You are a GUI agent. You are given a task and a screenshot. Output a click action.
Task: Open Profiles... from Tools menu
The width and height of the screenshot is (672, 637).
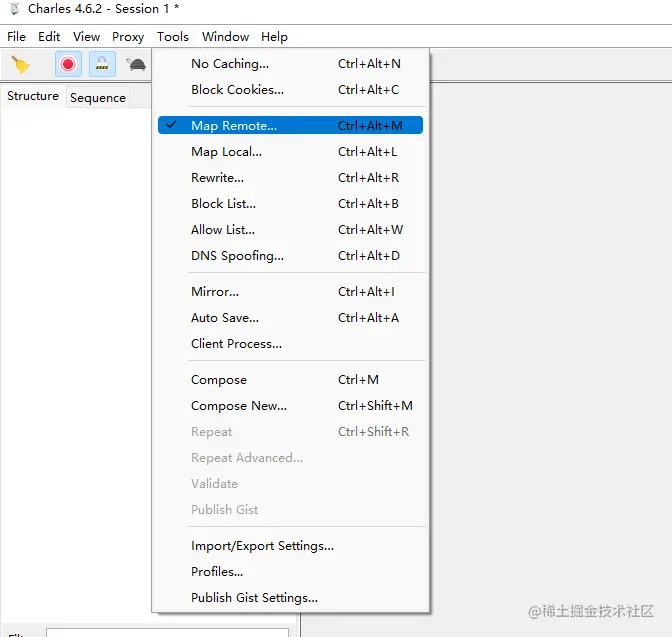click(291, 572)
